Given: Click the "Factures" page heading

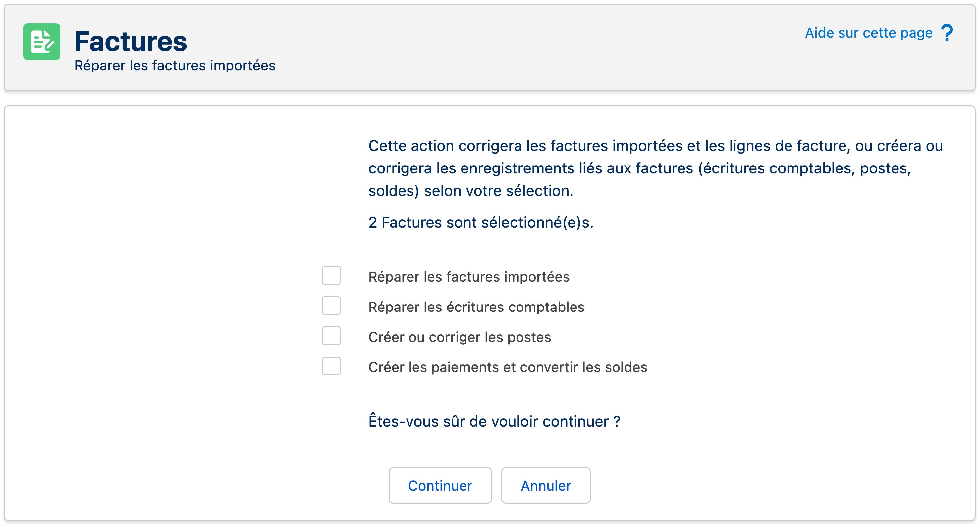Looking at the screenshot, I should coord(131,41).
